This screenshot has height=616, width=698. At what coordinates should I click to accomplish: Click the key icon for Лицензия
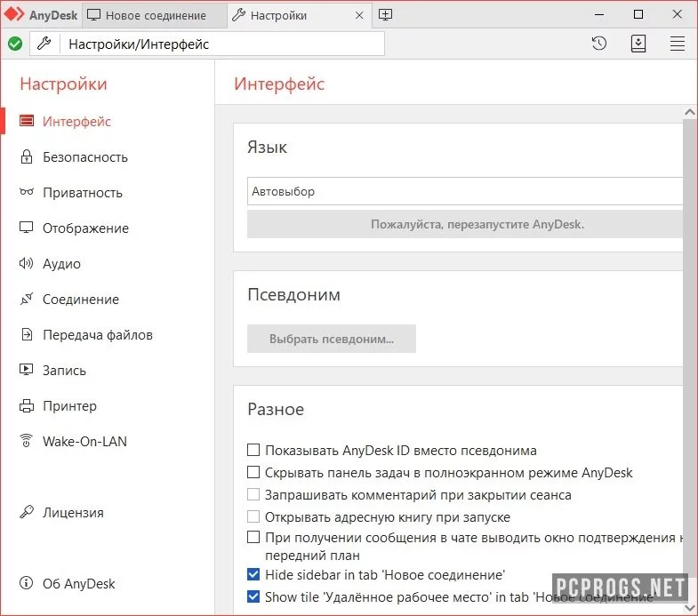[27, 512]
